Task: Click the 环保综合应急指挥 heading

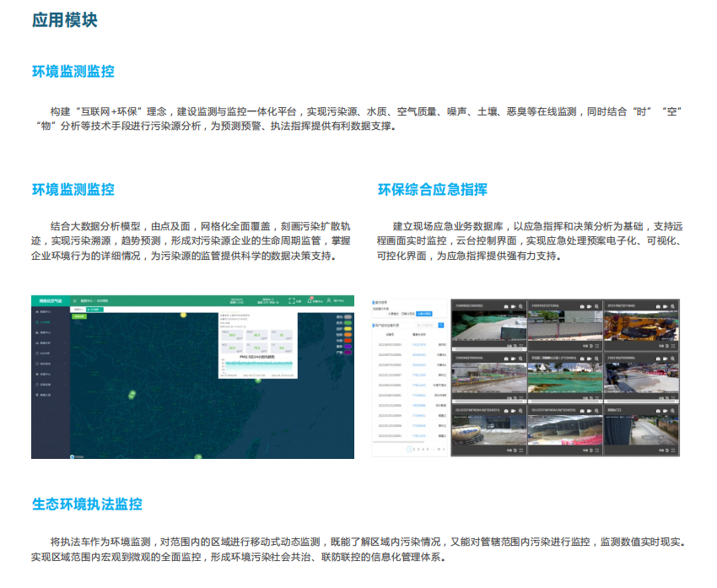Action: (433, 189)
